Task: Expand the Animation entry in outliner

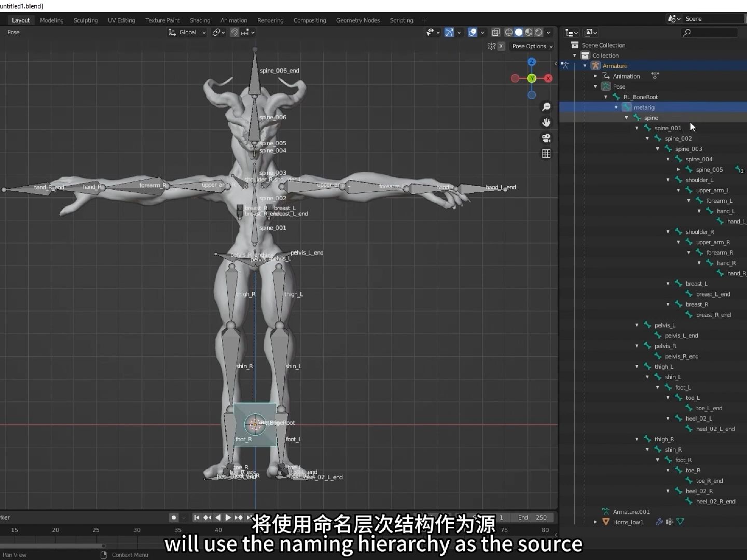Action: click(x=596, y=76)
